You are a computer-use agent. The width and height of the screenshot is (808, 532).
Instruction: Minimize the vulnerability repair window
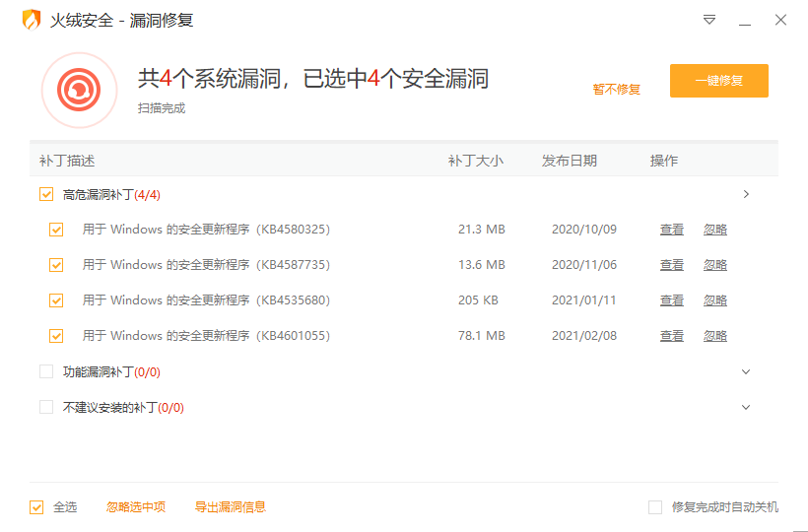[745, 25]
